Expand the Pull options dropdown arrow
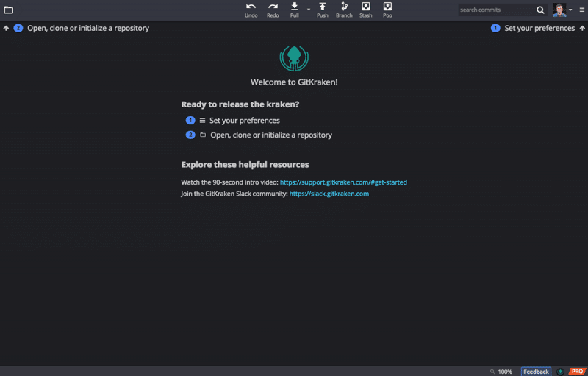The height and width of the screenshot is (376, 588). [309, 10]
